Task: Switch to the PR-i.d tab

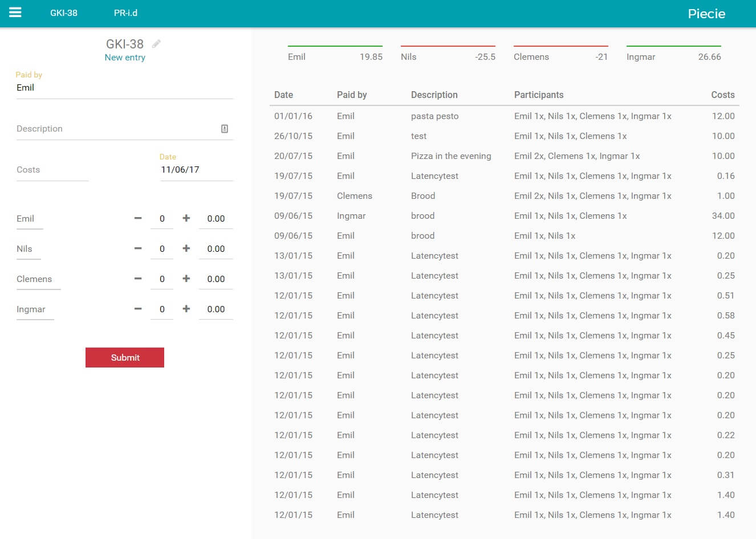Action: [125, 13]
